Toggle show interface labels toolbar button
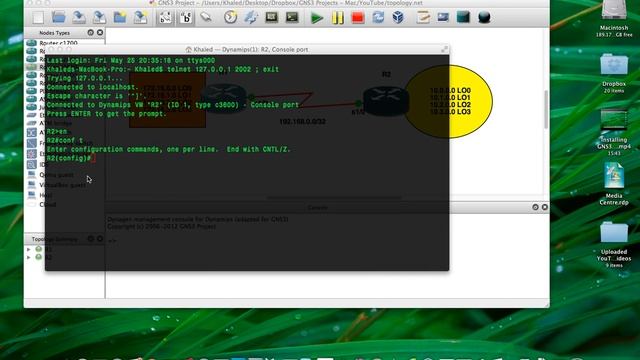640x360 pixels. pos(165,18)
